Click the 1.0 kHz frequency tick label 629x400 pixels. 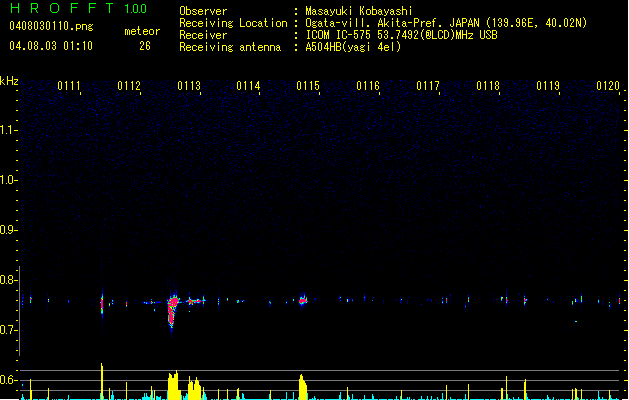coord(8,180)
